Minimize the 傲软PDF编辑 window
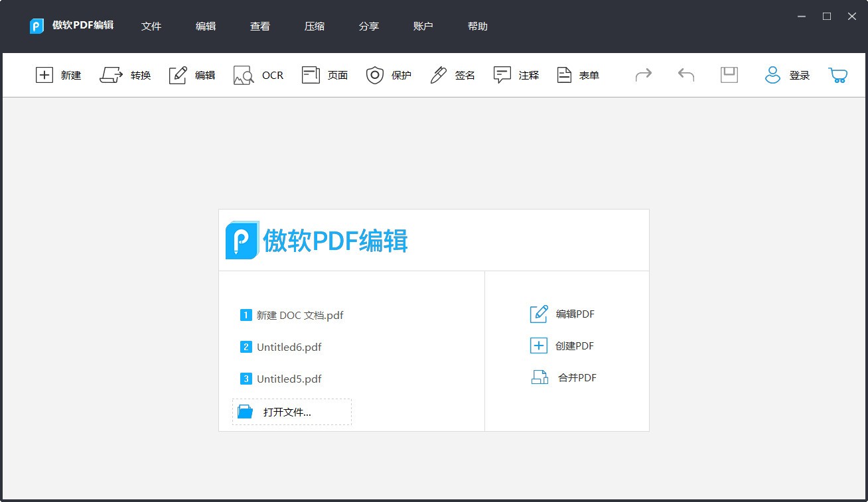This screenshot has width=868, height=502. point(802,17)
